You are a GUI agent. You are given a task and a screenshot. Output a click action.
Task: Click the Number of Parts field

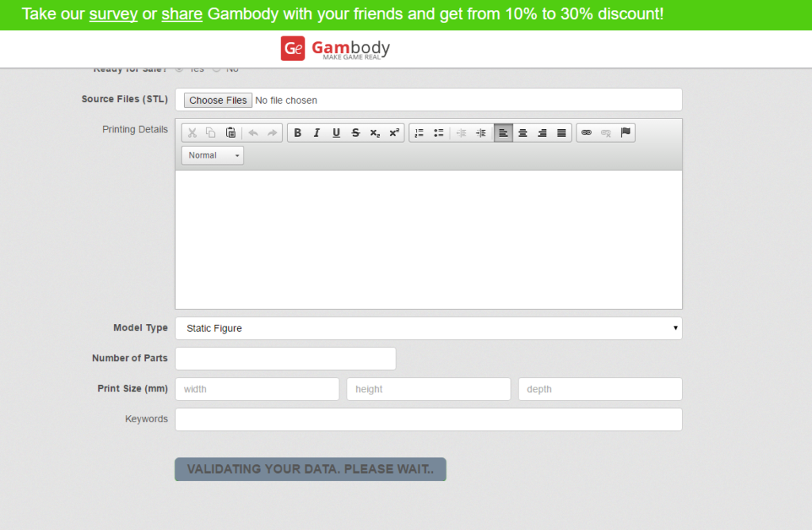(285, 359)
